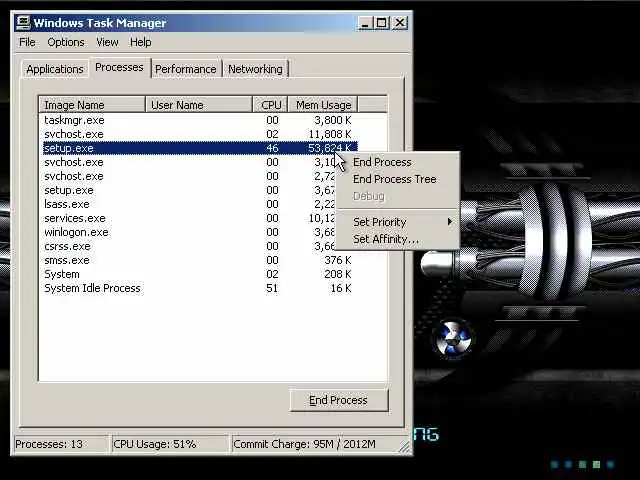Viewport: 640px width, 480px height.
Task: Select the lsass.exe process
Action: [189, 204]
